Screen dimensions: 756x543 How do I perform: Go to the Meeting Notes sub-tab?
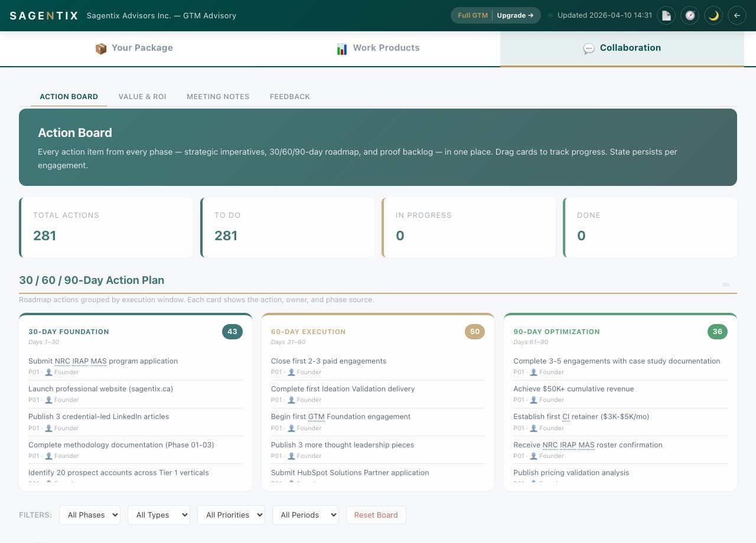(x=218, y=97)
